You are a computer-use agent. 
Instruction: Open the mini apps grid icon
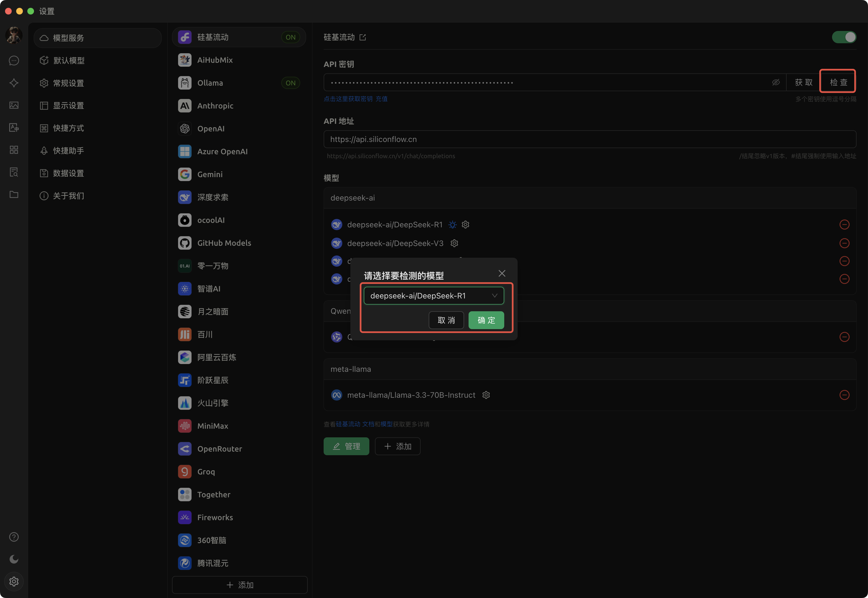pos(14,150)
